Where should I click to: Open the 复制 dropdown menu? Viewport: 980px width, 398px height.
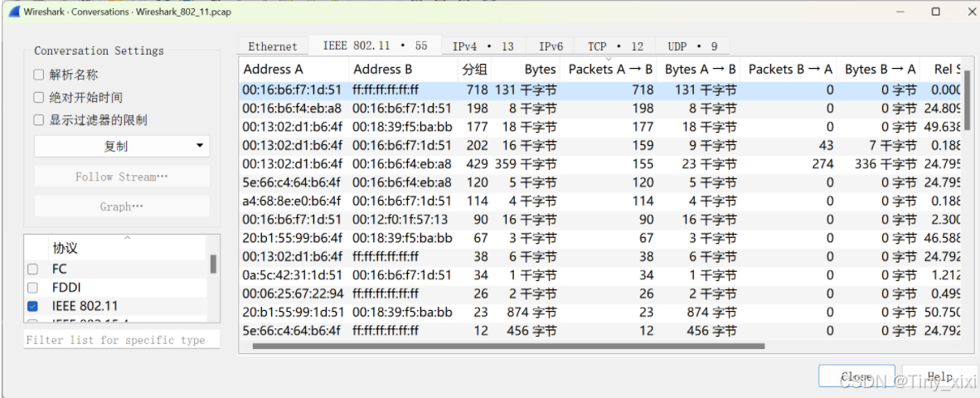pyautogui.click(x=122, y=146)
